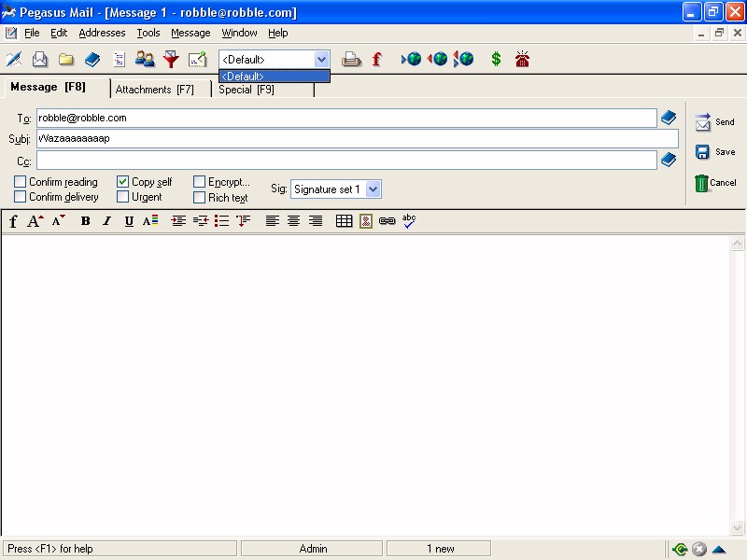Image resolution: width=747 pixels, height=560 pixels.
Task: Send the message
Action: click(x=714, y=122)
